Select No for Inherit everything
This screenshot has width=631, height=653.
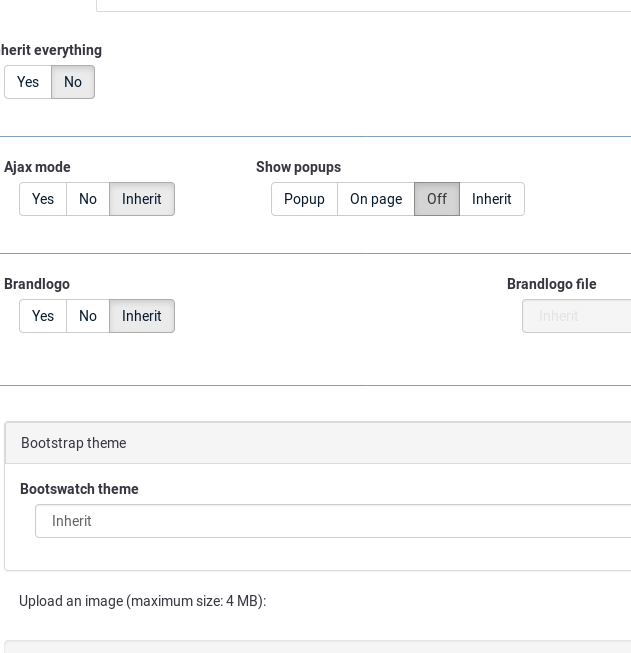pyautogui.click(x=73, y=82)
